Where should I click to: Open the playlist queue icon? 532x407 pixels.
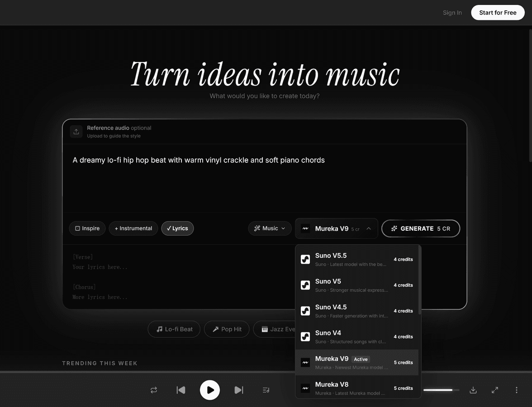(266, 390)
